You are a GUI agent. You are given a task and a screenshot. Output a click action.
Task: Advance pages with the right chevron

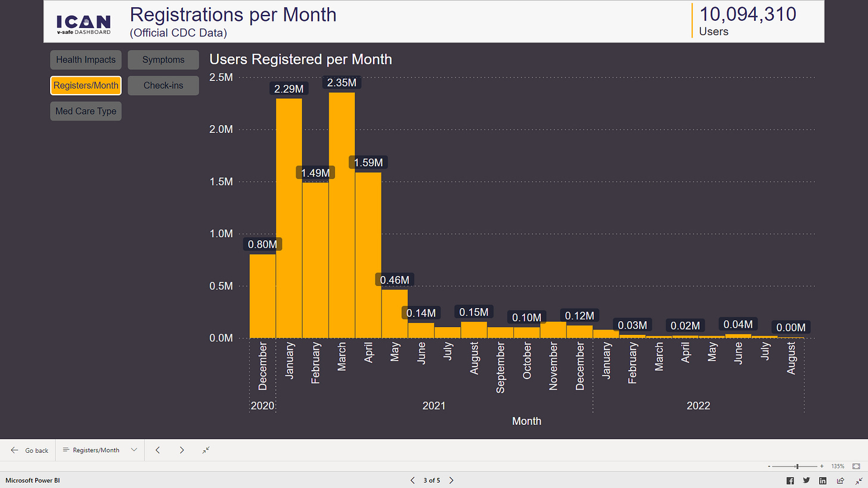point(182,450)
